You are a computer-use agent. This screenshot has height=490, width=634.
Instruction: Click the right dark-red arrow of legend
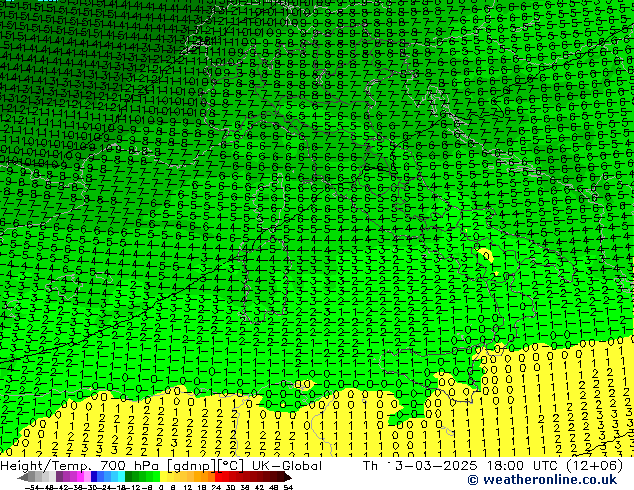click(288, 477)
